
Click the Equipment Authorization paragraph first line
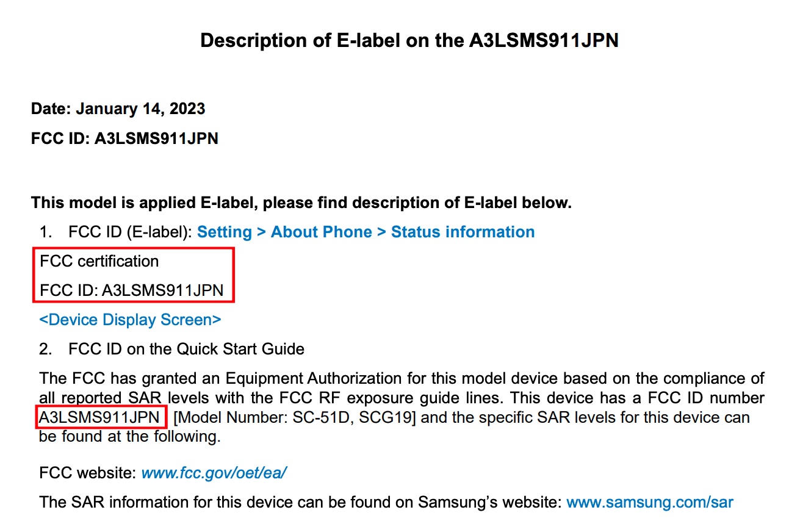click(402, 379)
